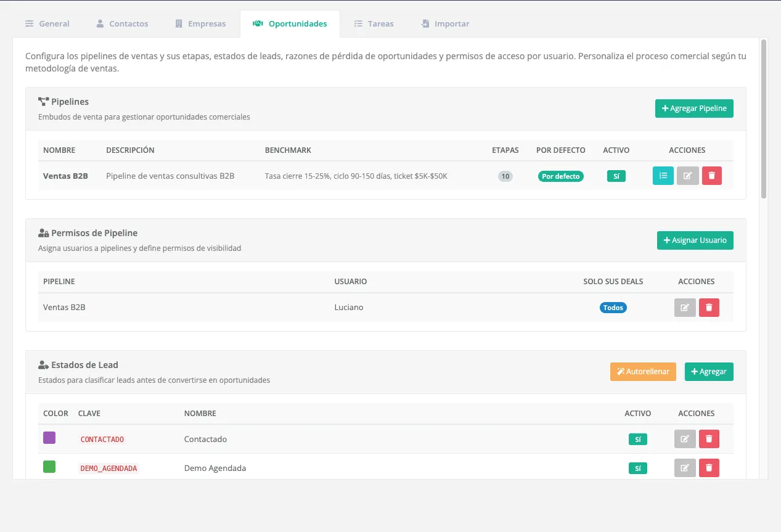The height and width of the screenshot is (532, 781).
Task: Click the purple Contactado color swatch
Action: click(x=49, y=438)
